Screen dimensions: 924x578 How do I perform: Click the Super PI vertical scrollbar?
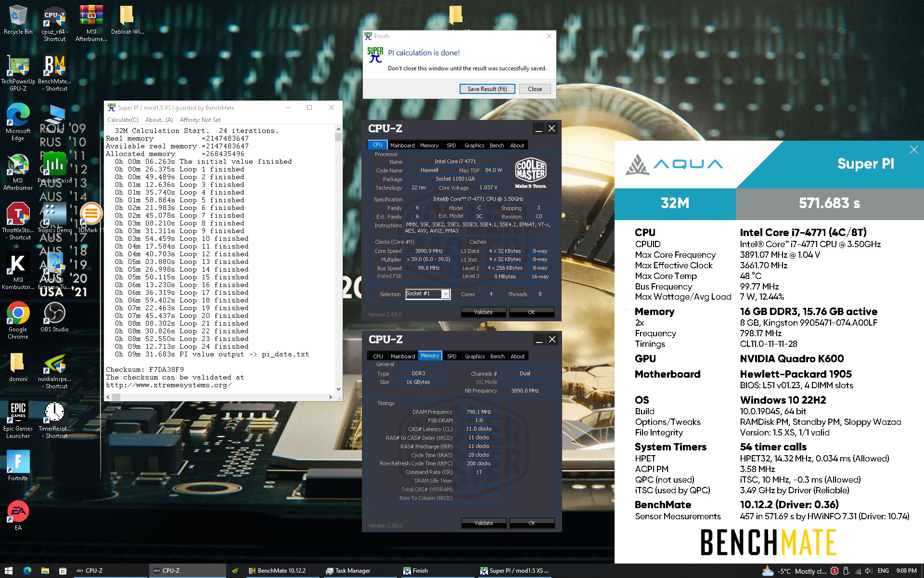[x=338, y=259]
